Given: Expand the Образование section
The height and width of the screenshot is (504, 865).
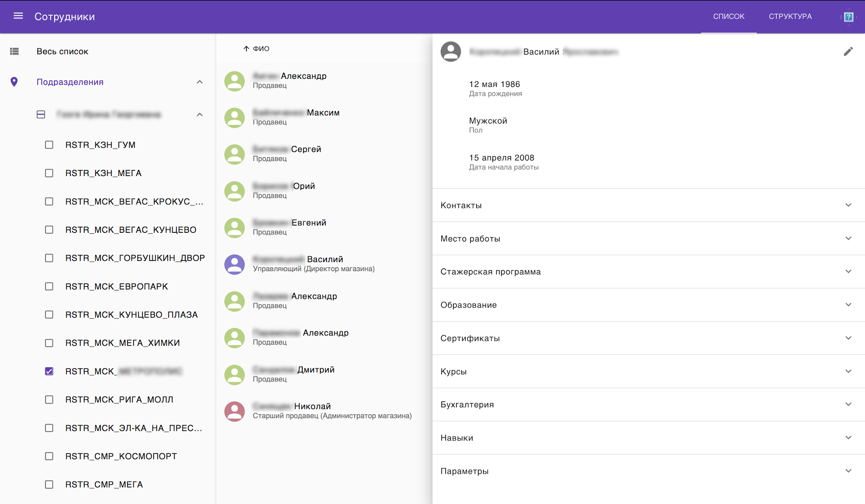Looking at the screenshot, I should 649,305.
